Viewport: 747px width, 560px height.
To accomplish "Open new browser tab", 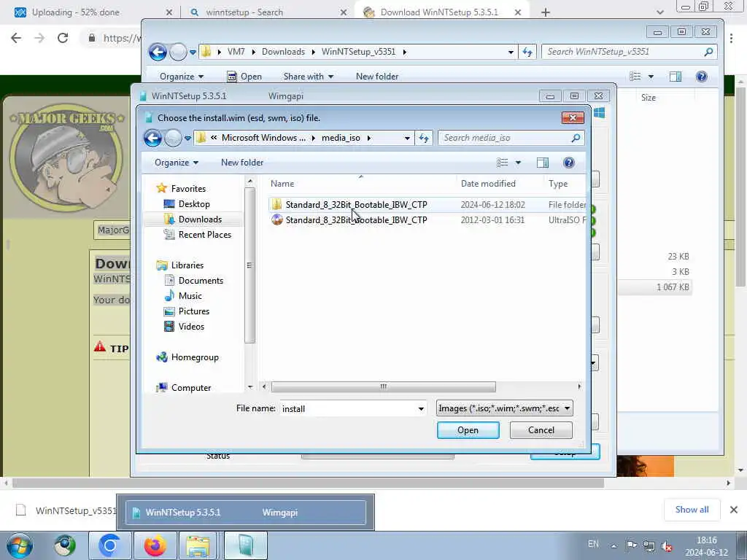I will click(546, 12).
